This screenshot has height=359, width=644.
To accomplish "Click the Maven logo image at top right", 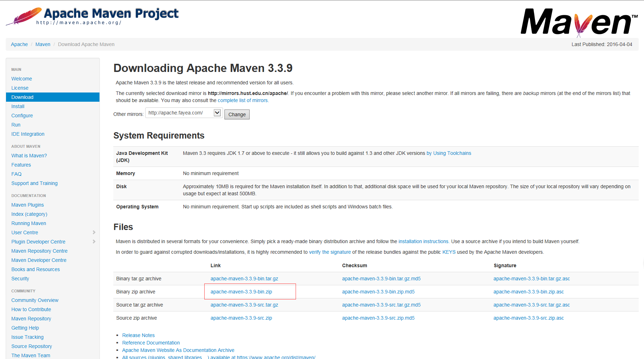I will (579, 22).
